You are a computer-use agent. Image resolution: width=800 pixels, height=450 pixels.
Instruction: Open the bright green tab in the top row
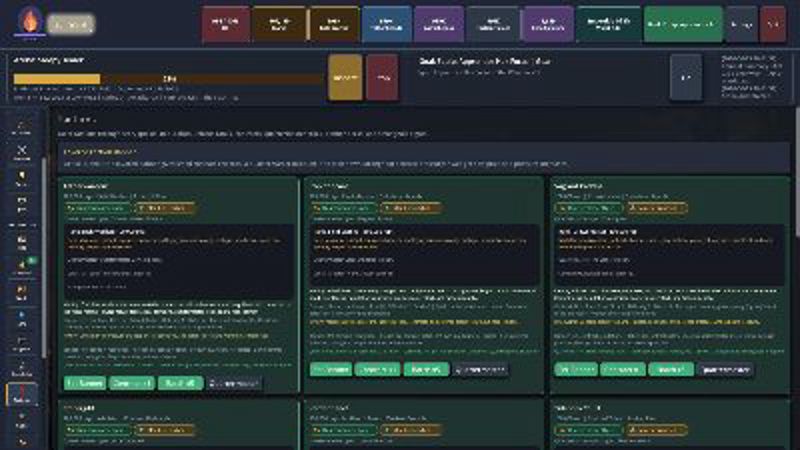[x=683, y=24]
